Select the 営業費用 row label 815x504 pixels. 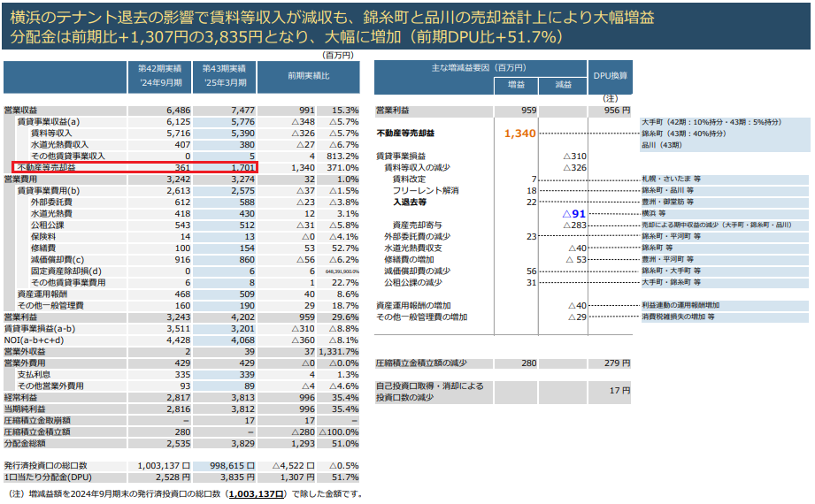[20, 179]
